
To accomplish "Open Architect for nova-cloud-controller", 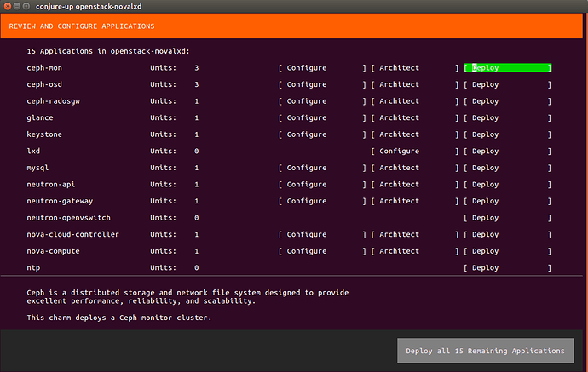I will 415,234.
